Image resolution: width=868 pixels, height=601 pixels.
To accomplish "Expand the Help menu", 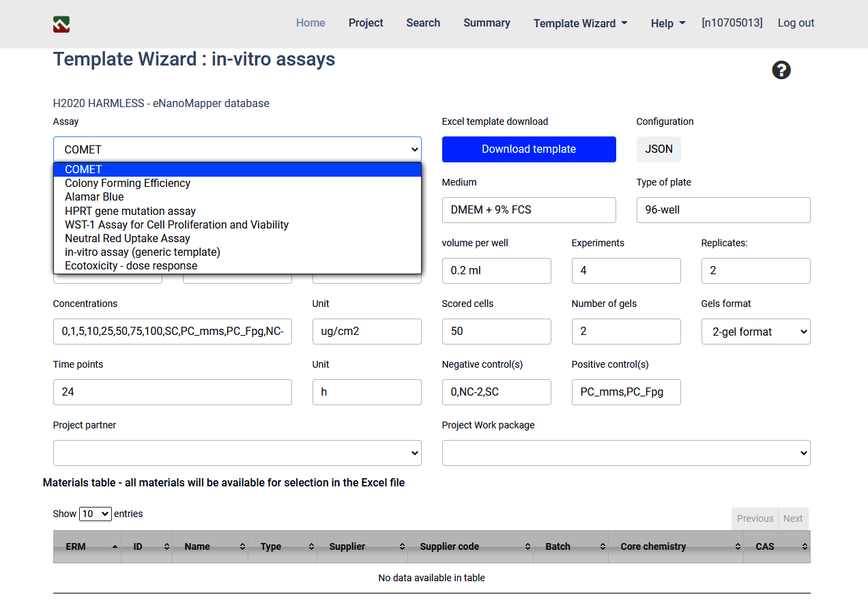I will point(667,23).
